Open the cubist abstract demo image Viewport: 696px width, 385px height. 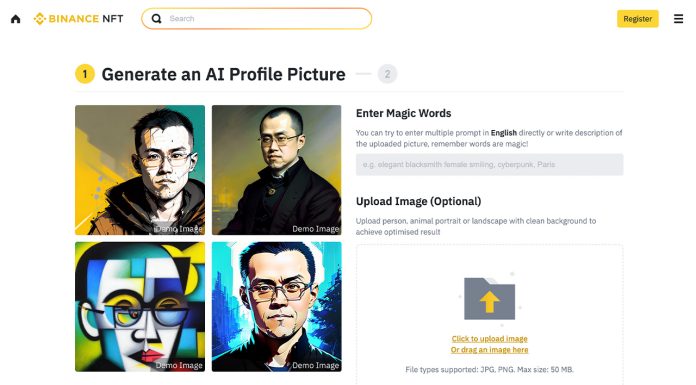click(x=140, y=307)
